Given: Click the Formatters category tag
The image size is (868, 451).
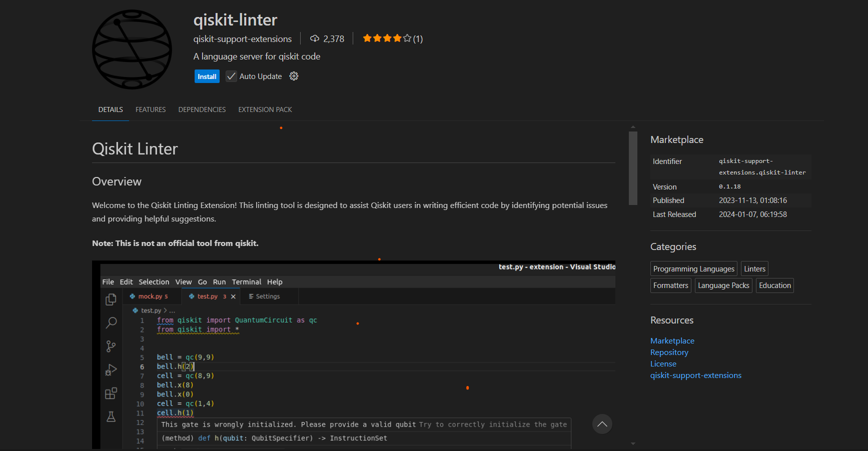Looking at the screenshot, I should coord(670,285).
